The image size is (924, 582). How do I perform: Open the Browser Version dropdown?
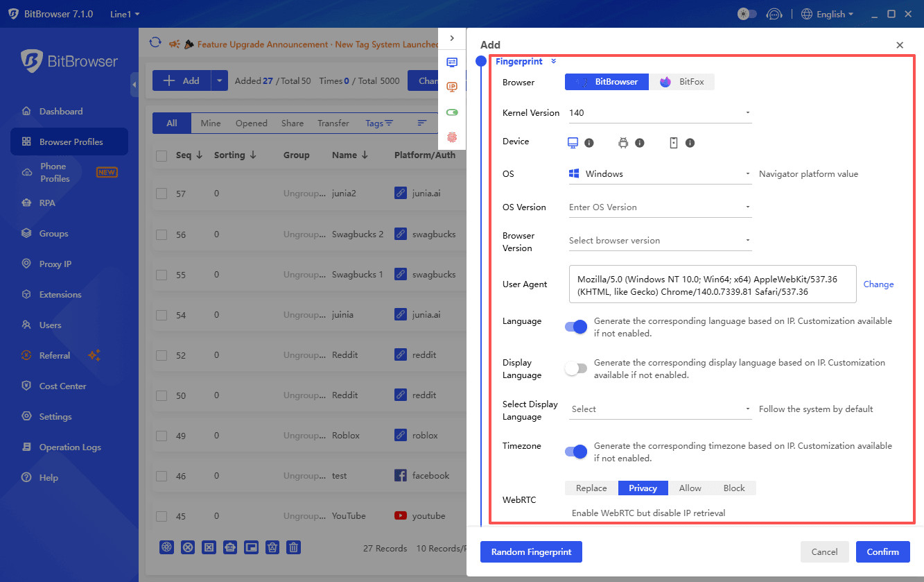[x=660, y=241]
